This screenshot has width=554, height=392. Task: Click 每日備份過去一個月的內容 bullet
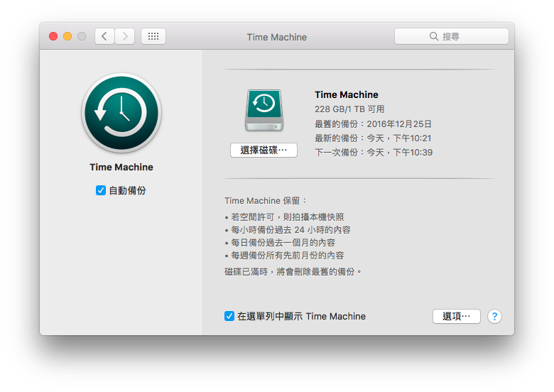click(280, 243)
